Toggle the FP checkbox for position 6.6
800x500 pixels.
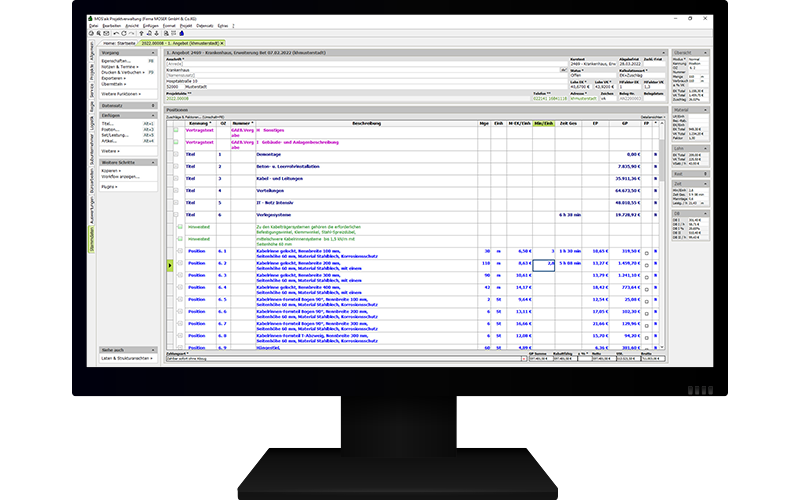pos(646,314)
